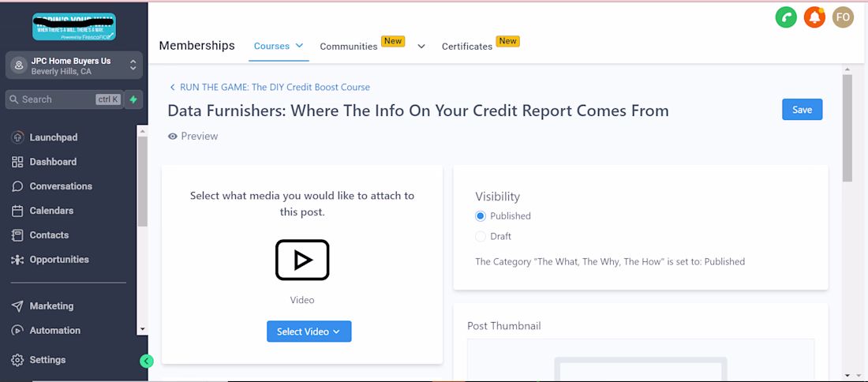This screenshot has height=382, width=868.
Task: Click the green phone call icon
Action: point(786,17)
